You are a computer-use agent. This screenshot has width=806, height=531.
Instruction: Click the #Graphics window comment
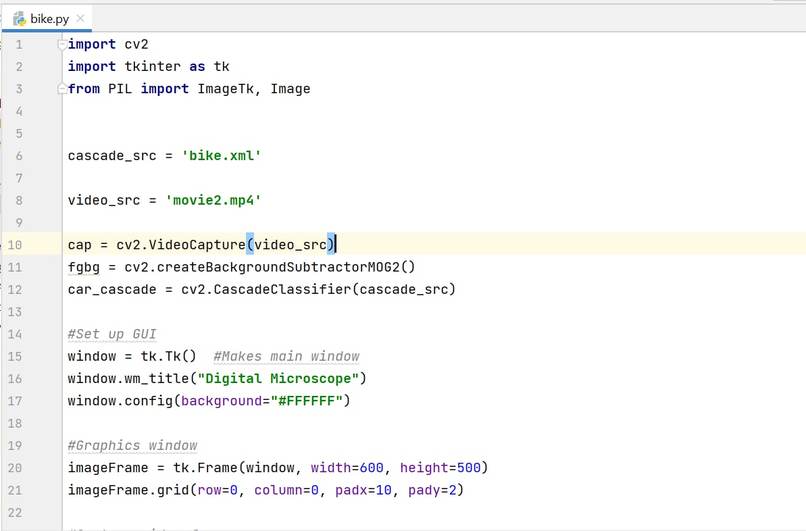tap(133, 446)
